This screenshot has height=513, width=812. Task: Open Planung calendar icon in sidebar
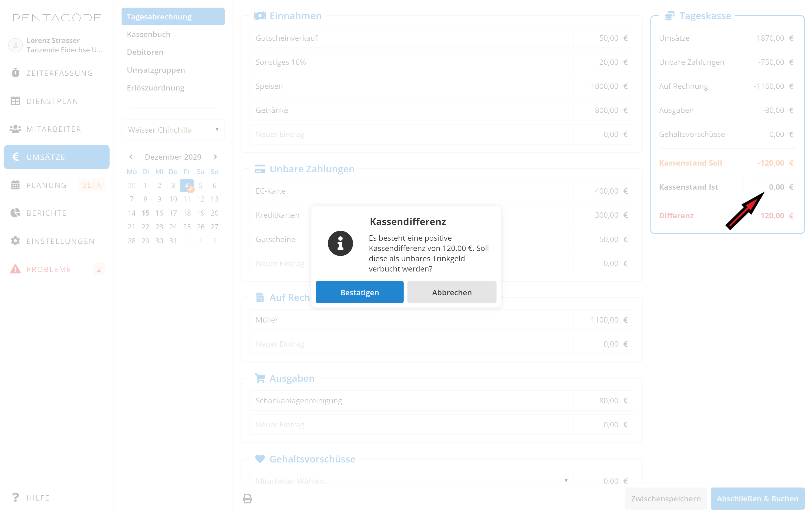[x=15, y=185]
